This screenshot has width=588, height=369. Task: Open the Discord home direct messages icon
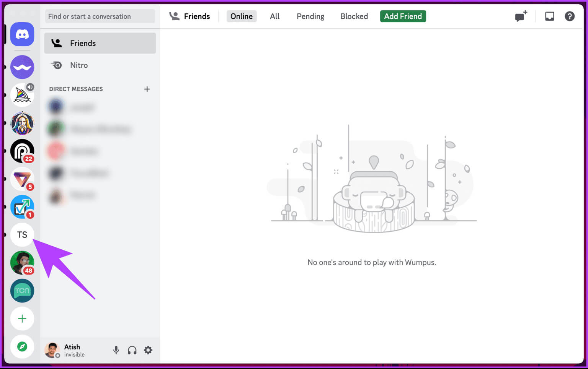(x=22, y=34)
